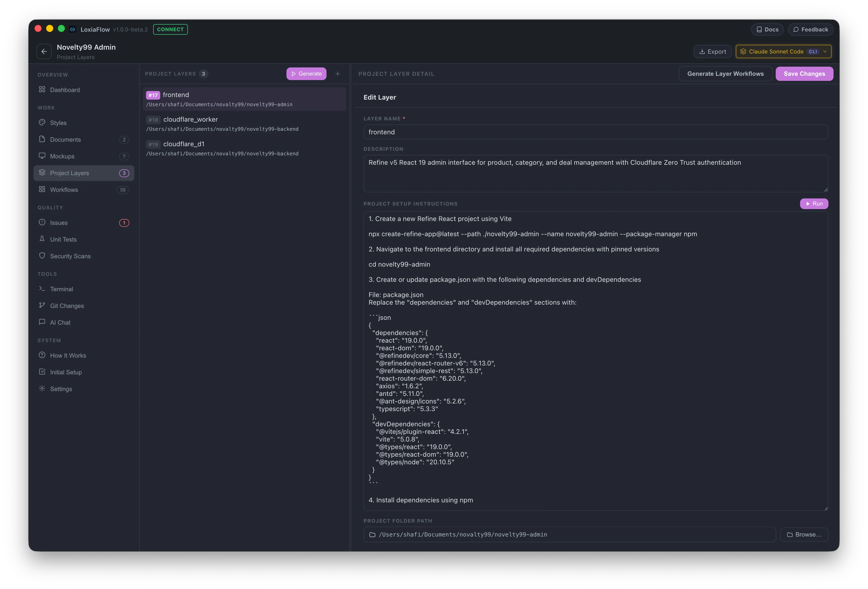
Task: Open the Docs link
Action: (767, 29)
